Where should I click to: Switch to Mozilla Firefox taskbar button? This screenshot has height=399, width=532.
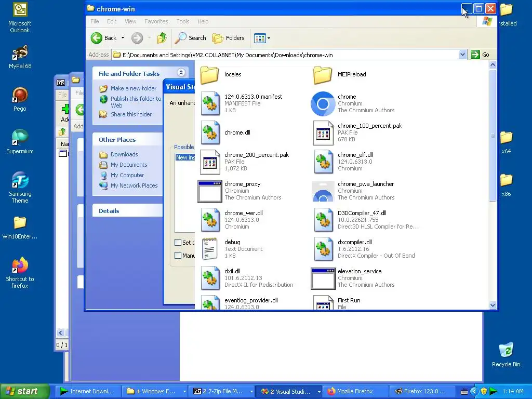pos(355,391)
